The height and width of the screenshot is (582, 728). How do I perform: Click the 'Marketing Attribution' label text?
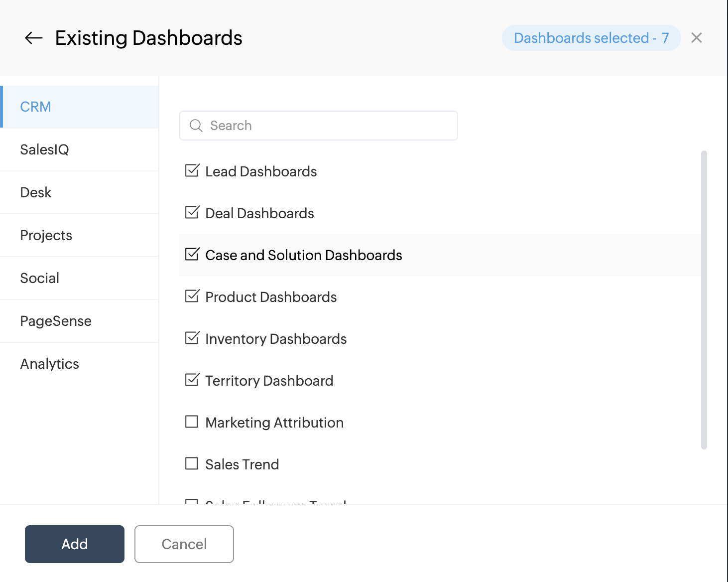[274, 423]
